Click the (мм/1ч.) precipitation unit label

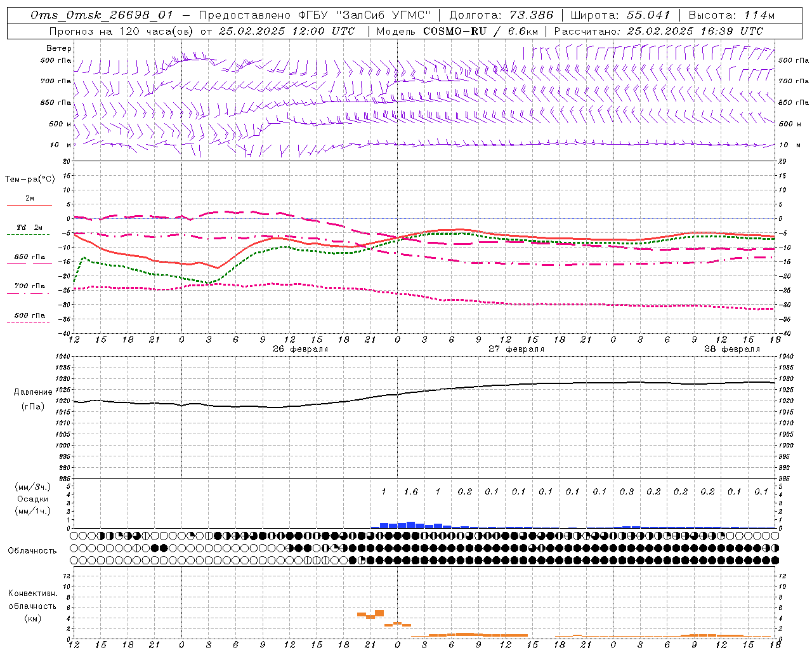point(33,511)
